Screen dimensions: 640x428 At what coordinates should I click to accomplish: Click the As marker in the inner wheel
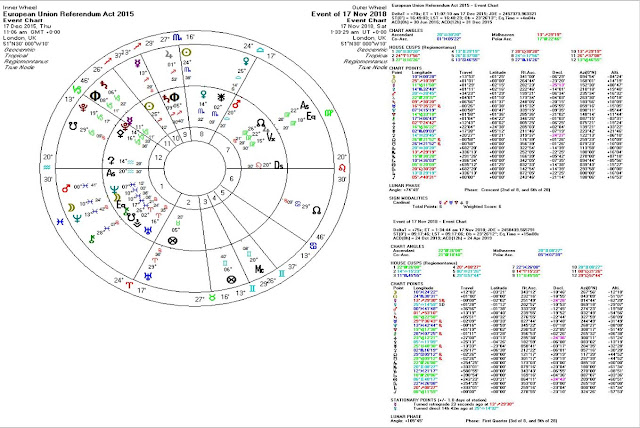[x=111, y=173]
